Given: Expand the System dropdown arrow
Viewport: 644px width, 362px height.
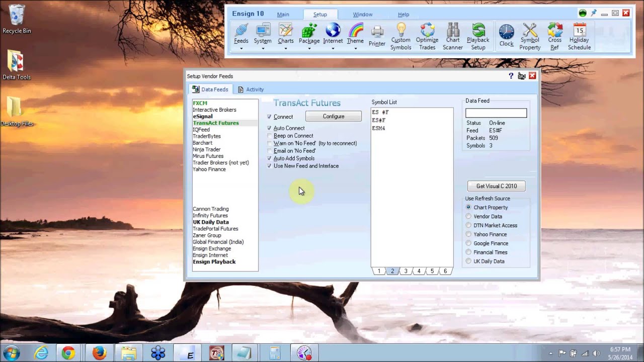Looking at the screenshot, I should (x=263, y=48).
